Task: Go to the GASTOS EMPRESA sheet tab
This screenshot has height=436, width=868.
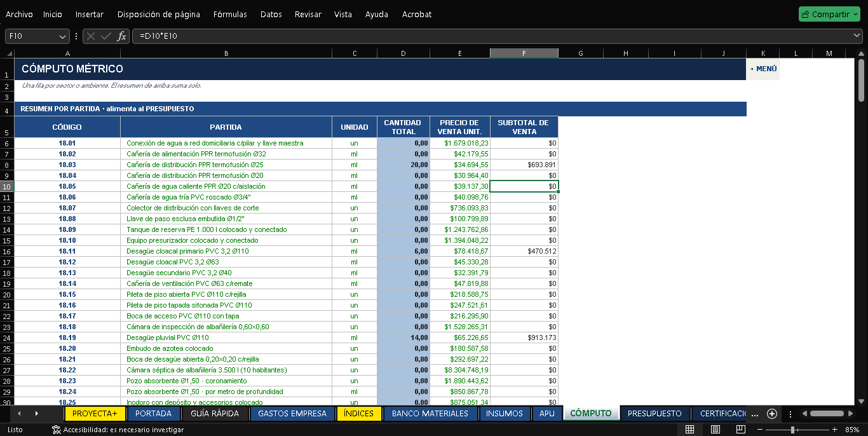Action: pyautogui.click(x=292, y=414)
